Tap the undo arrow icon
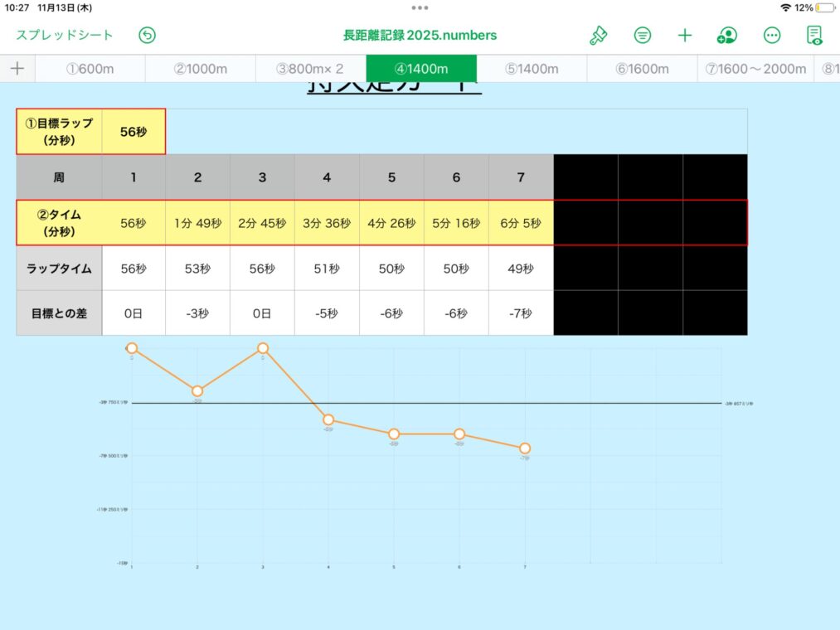The height and width of the screenshot is (630, 840). click(x=148, y=36)
